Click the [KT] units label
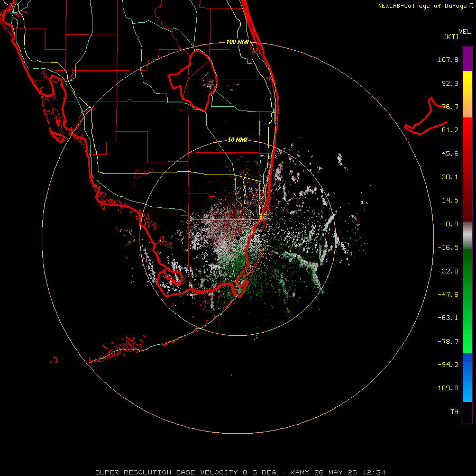Image resolution: width=476 pixels, height=476 pixels. (452, 36)
